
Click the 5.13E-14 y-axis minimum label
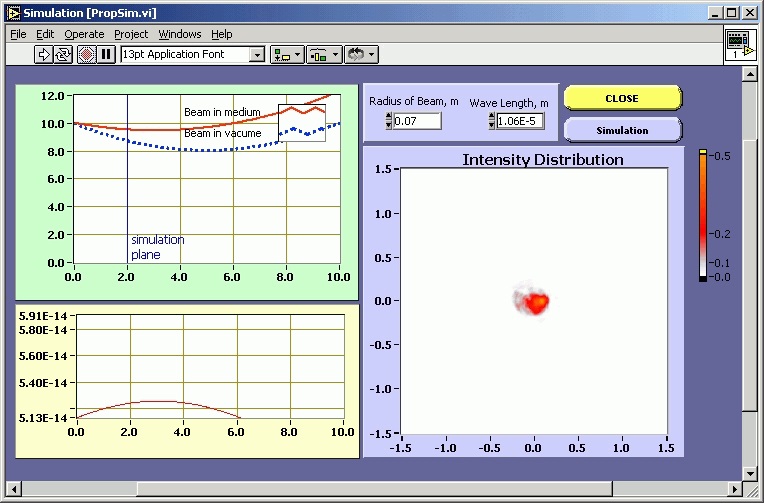coord(43,418)
